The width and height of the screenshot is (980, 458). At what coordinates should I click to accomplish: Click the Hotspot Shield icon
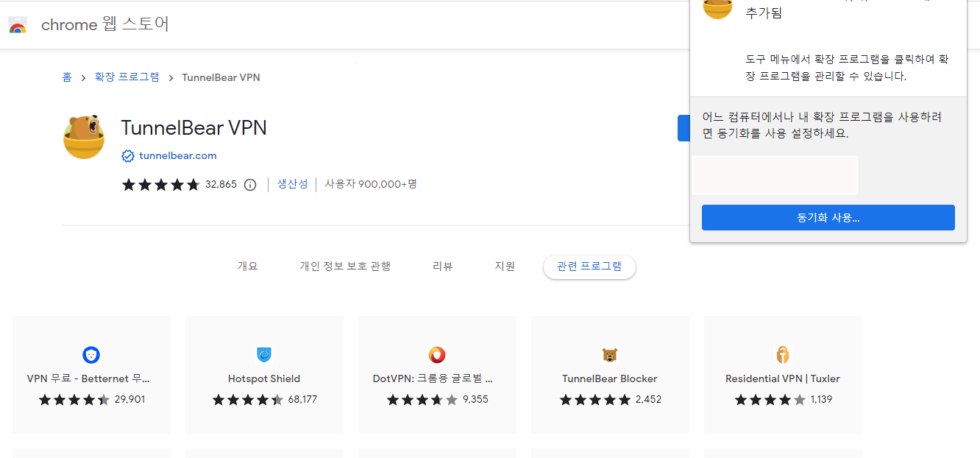[264, 355]
